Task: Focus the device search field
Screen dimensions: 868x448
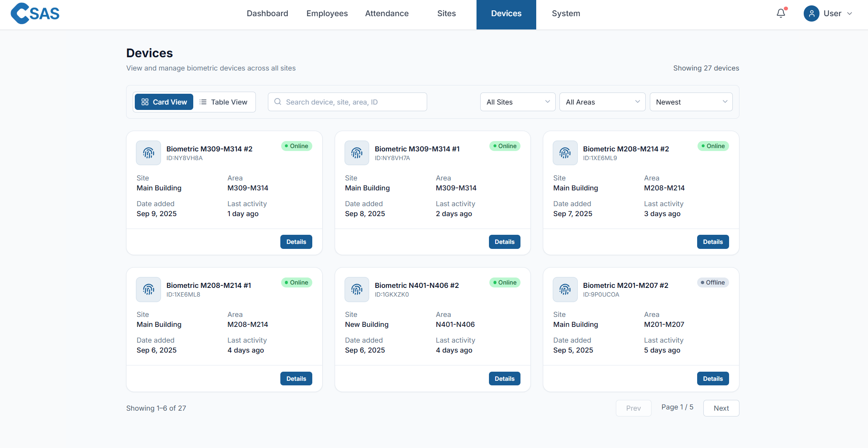Action: coord(353,102)
